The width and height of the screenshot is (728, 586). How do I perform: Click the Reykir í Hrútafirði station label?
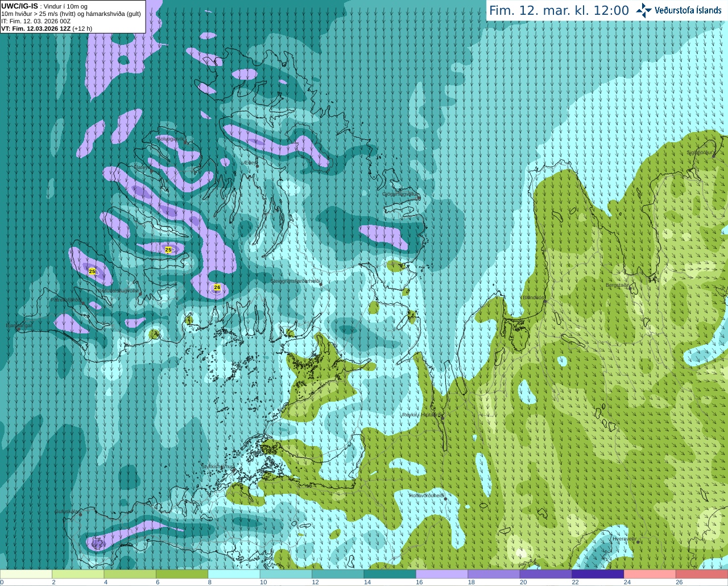pos(421,415)
